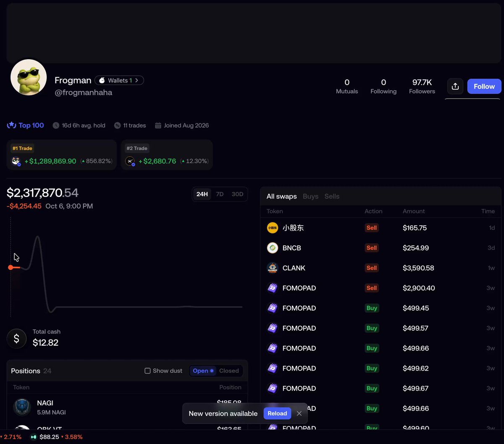
Task: Open the #1 Trade token icon
Action: pyautogui.click(x=16, y=161)
